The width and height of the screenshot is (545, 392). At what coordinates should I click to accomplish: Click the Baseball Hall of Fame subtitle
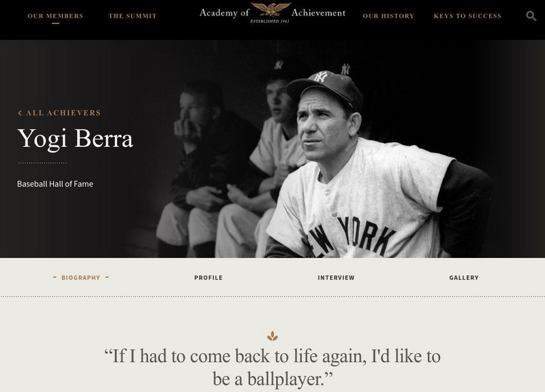tap(55, 184)
